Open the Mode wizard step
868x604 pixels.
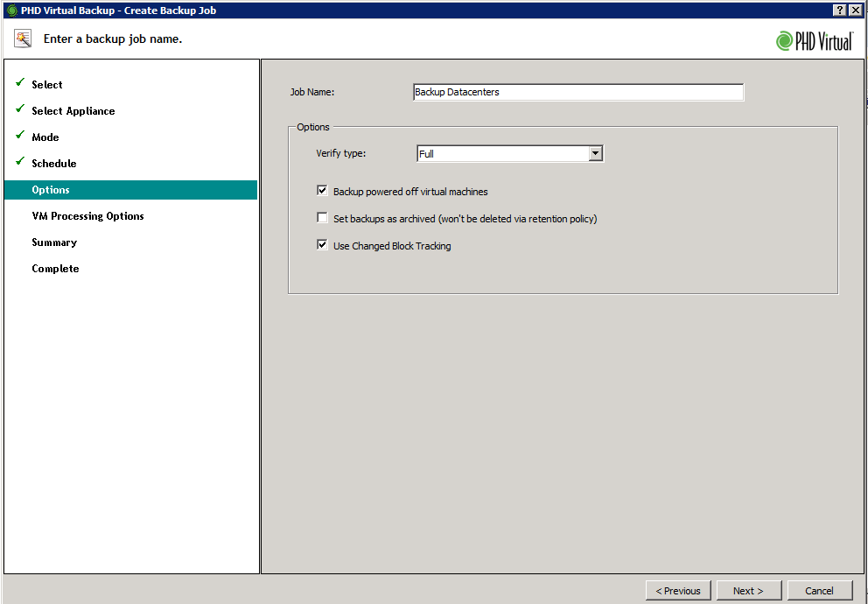point(45,137)
